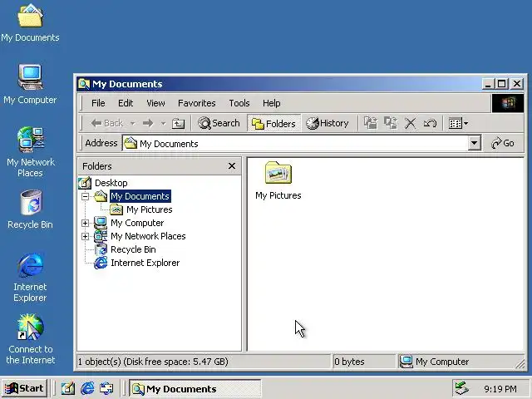Image resolution: width=532 pixels, height=399 pixels.
Task: Minimize the My Documents window
Action: [x=488, y=84]
